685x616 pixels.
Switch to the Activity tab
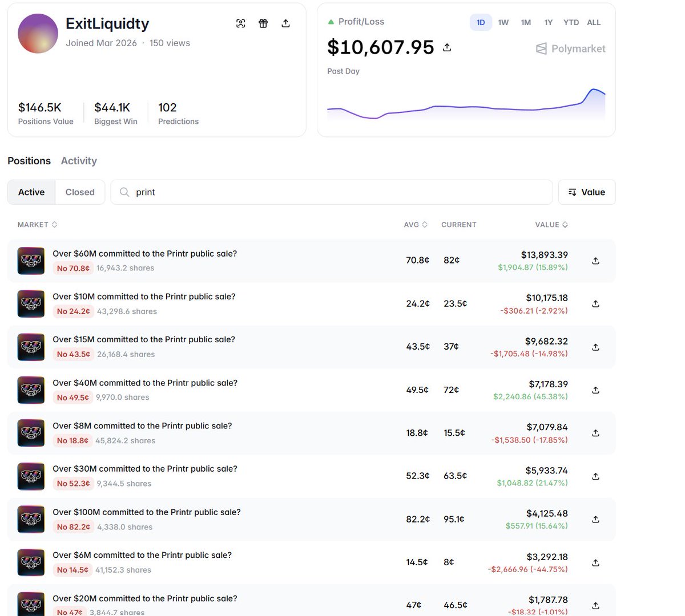pyautogui.click(x=79, y=161)
